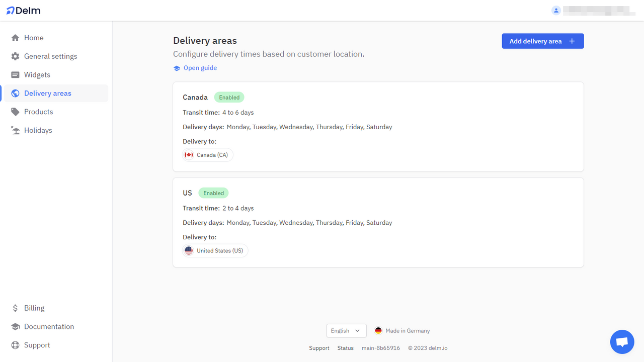The width and height of the screenshot is (644, 362).
Task: Open the Support sidebar entry
Action: click(16, 345)
